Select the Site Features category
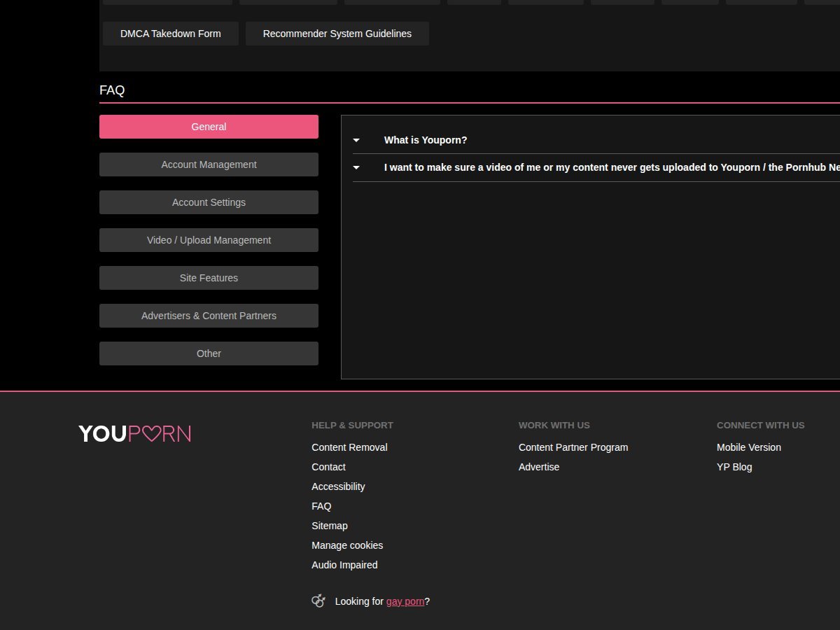The width and height of the screenshot is (840, 630). (209, 278)
